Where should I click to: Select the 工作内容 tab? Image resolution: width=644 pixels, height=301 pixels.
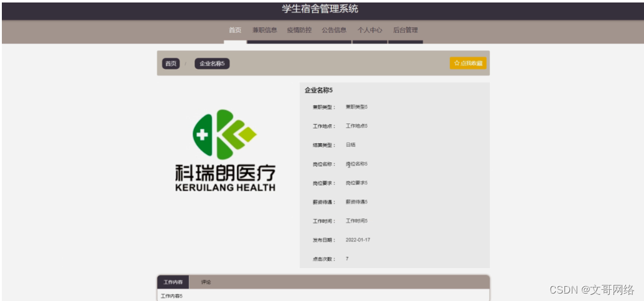[173, 282]
